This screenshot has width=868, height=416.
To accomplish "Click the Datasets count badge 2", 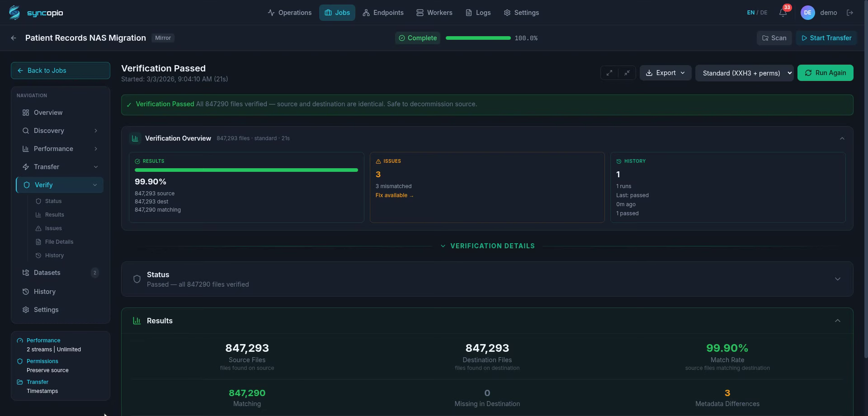I will [x=94, y=273].
